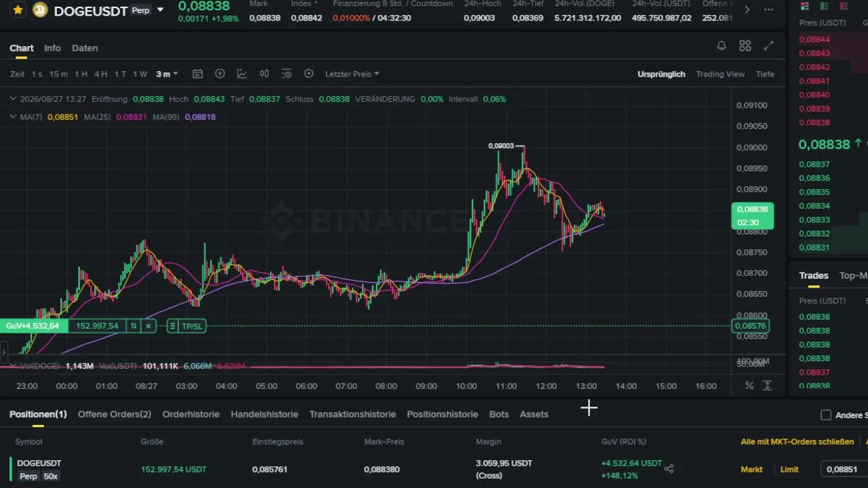Expand chart to fullscreen
Image resolution: width=868 pixels, height=488 pixels.
click(x=768, y=46)
